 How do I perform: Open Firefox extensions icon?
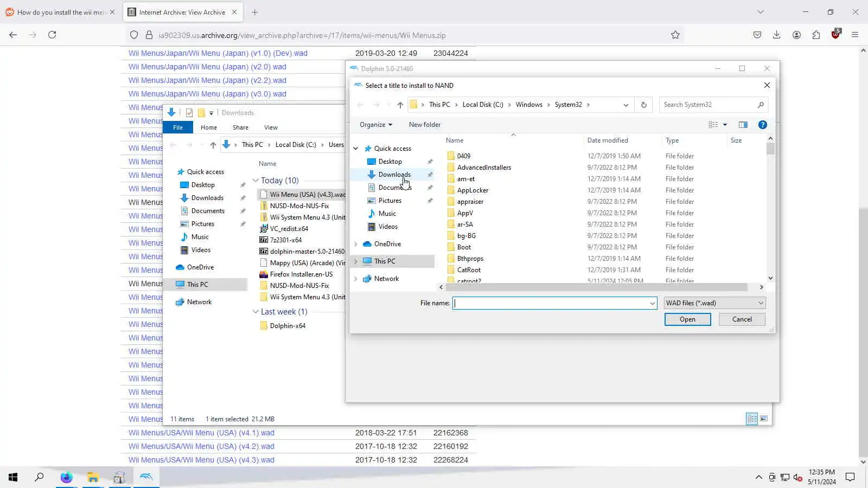pos(816,35)
